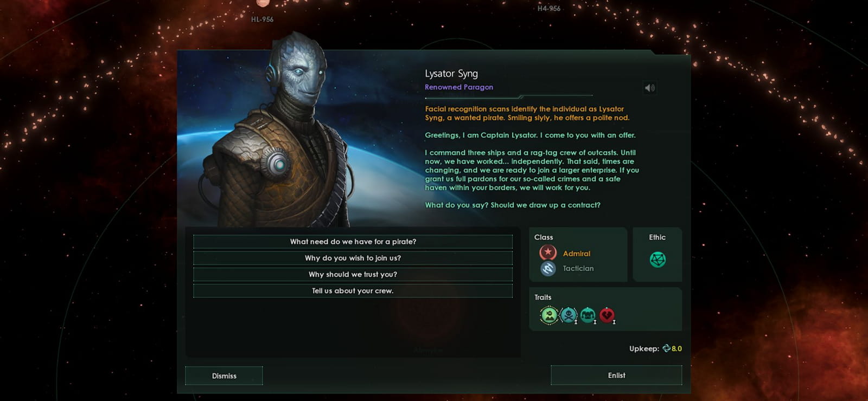Select 'Why do you wish to join us?'
The height and width of the screenshot is (401, 868).
(353, 258)
